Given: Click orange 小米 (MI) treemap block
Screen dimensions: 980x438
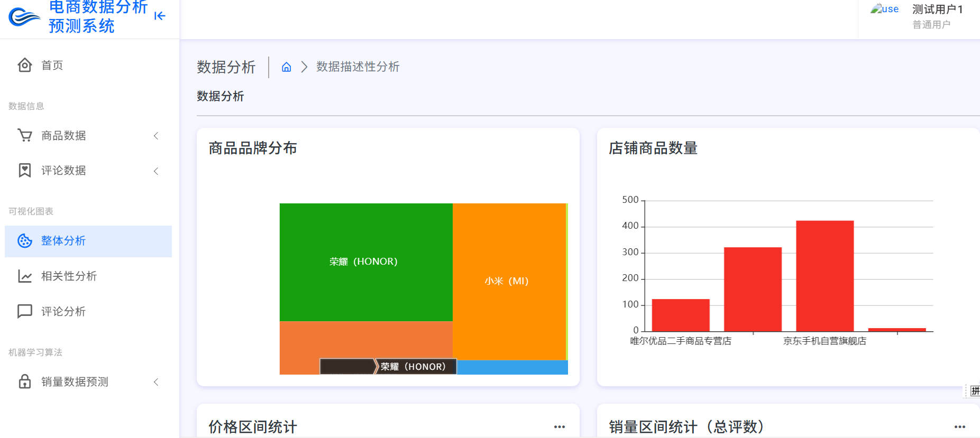Looking at the screenshot, I should (509, 282).
